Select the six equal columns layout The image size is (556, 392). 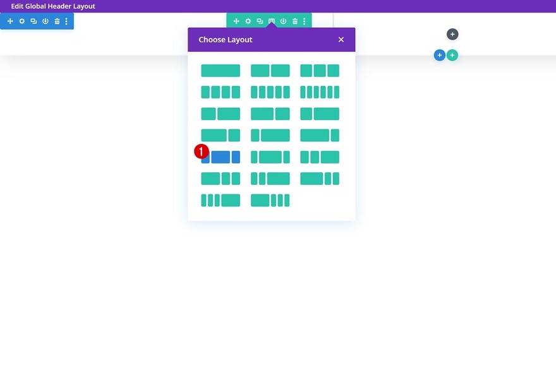320,92
